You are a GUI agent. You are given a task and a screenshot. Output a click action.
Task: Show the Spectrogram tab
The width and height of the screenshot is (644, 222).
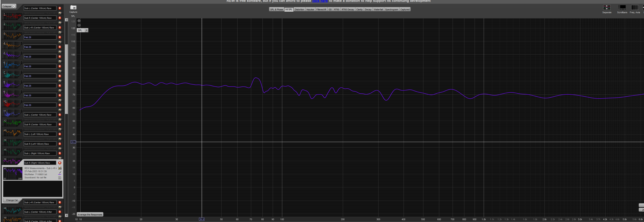[391, 9]
